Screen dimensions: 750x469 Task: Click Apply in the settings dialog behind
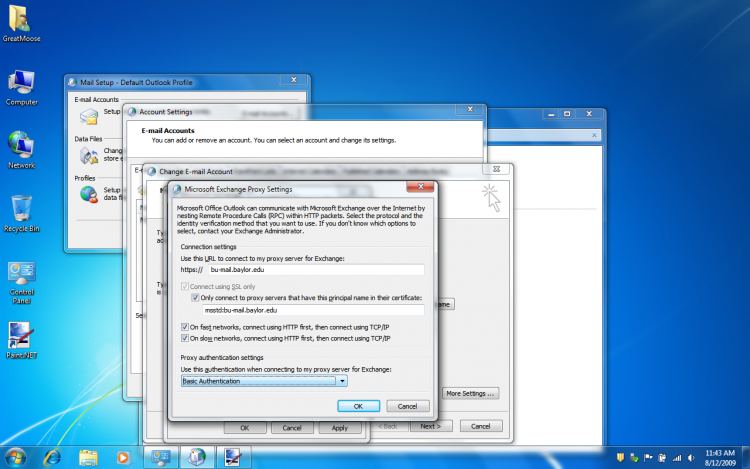(340, 428)
